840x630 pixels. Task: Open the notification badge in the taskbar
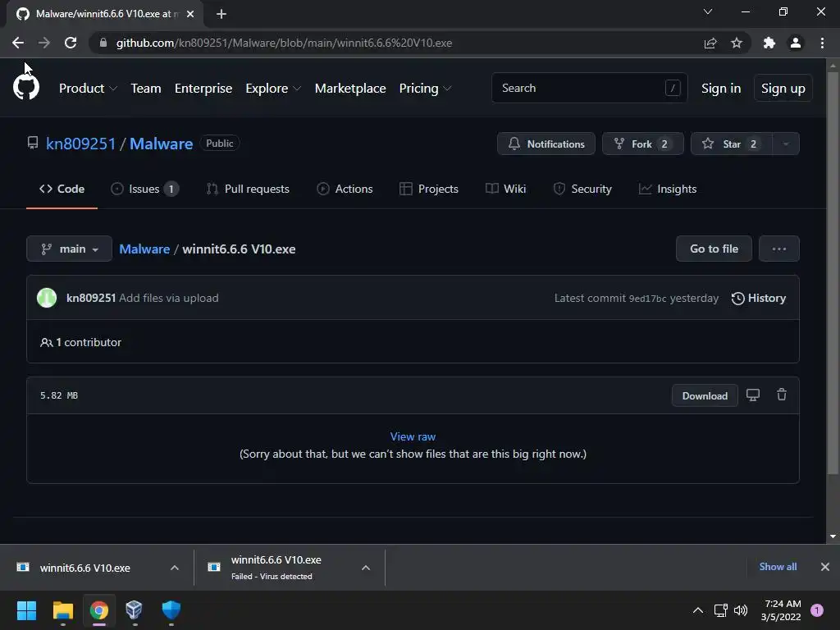(817, 610)
